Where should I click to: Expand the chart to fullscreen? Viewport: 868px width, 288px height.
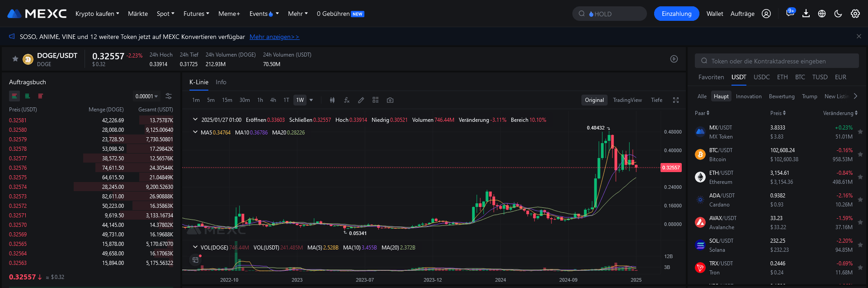point(676,100)
